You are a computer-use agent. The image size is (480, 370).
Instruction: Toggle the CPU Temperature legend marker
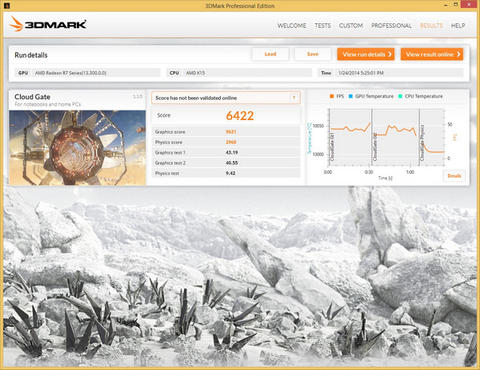[x=400, y=96]
